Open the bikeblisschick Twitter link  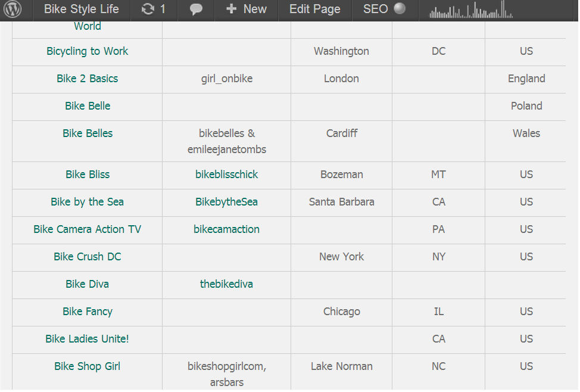coord(227,175)
